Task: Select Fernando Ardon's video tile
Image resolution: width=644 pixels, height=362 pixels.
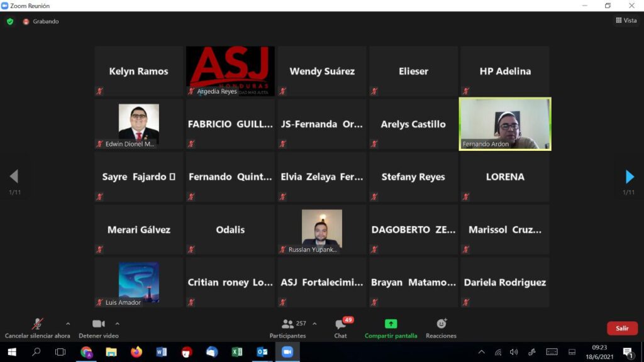Action: 505,124
